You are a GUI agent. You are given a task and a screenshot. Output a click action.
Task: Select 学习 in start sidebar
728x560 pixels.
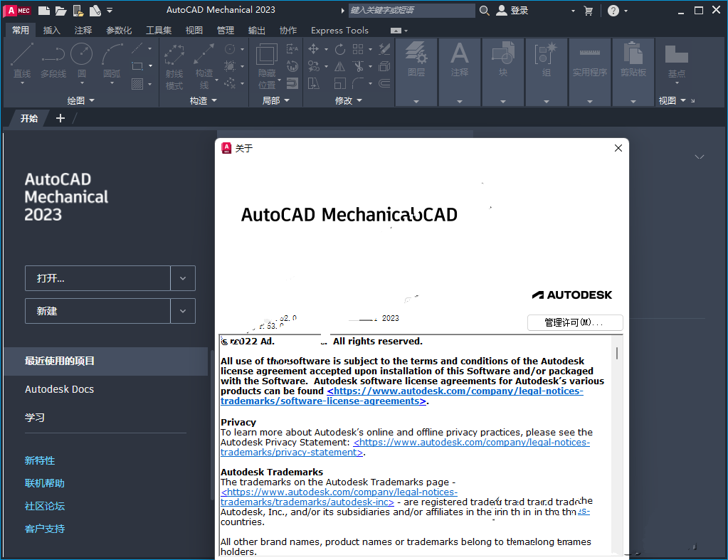coord(35,418)
